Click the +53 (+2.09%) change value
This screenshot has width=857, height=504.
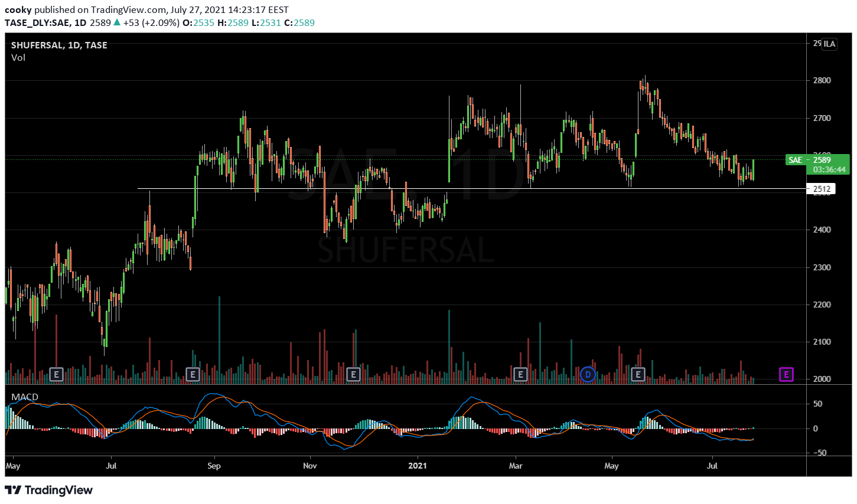[152, 23]
